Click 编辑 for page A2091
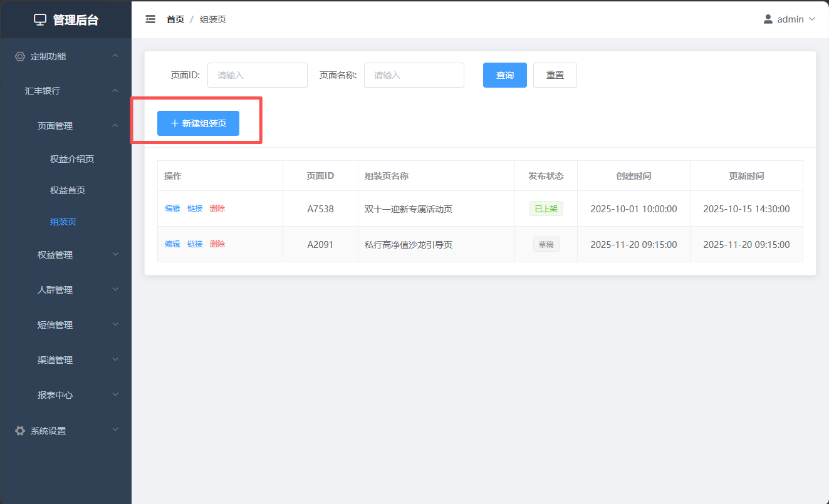Screen dimensions: 829x504 pyautogui.click(x=172, y=244)
